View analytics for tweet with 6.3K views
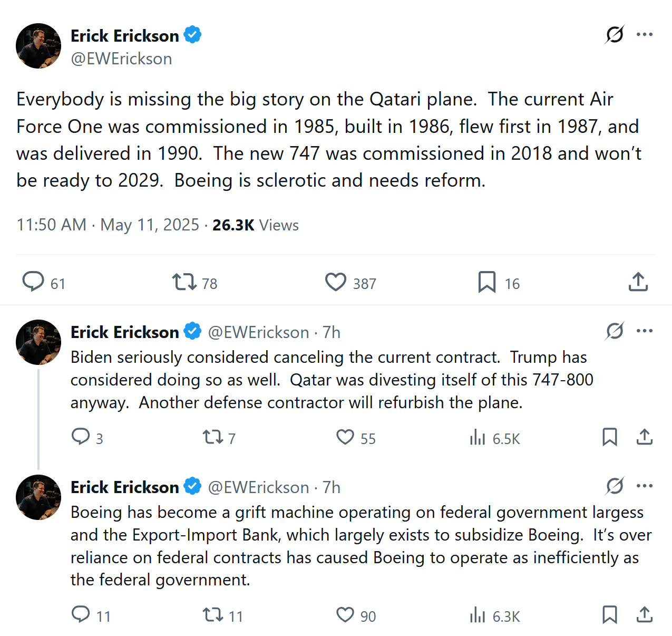 click(x=478, y=615)
